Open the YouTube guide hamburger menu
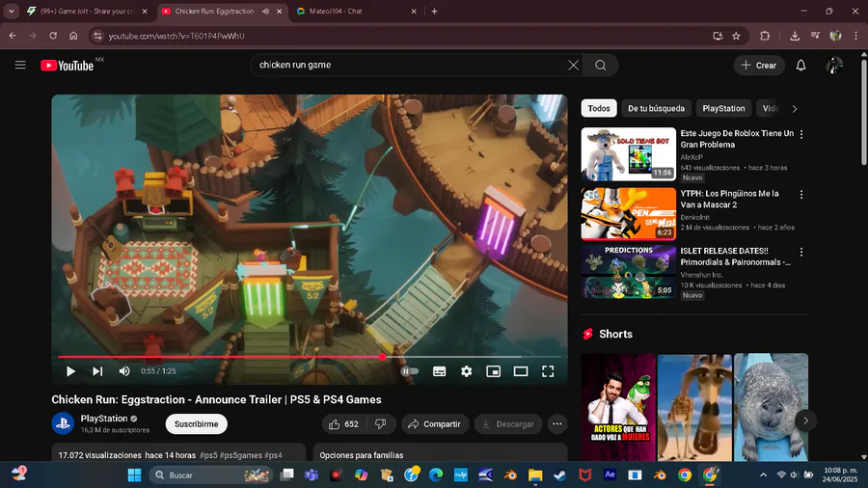The width and height of the screenshot is (868, 488). (x=20, y=66)
